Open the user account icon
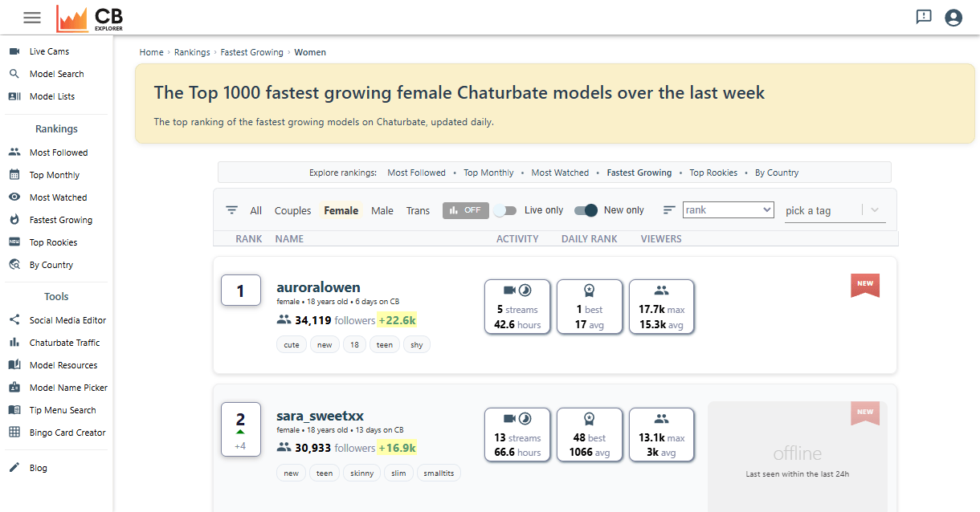Viewport: 980px width, 512px height. pos(953,17)
